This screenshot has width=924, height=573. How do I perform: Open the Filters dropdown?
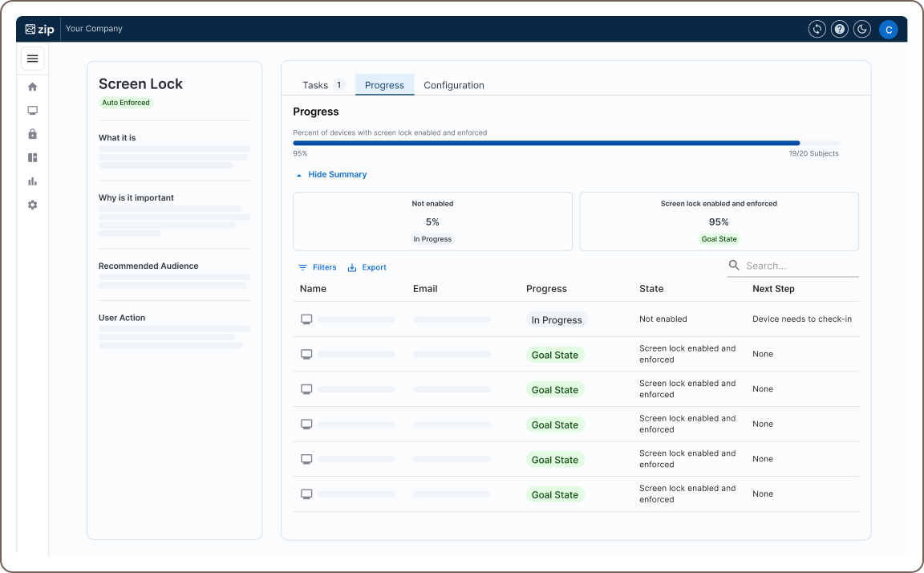point(318,267)
